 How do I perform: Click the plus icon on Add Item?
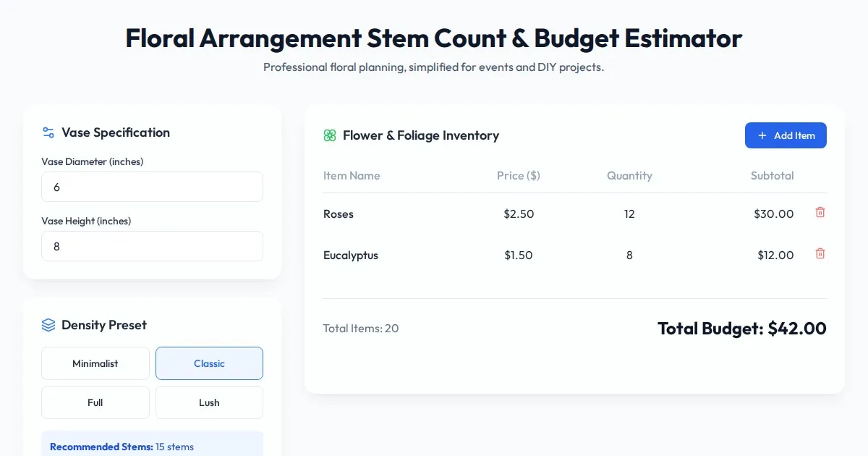click(x=762, y=135)
